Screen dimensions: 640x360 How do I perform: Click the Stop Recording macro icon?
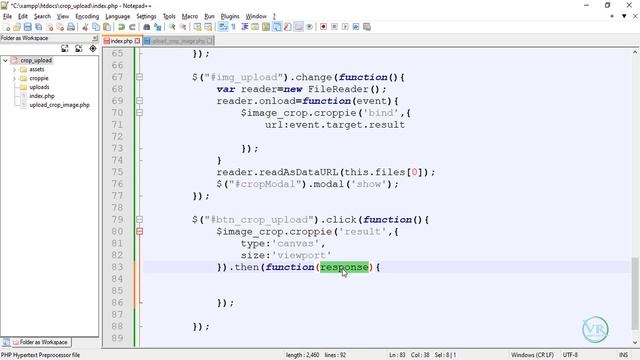pos(334,27)
